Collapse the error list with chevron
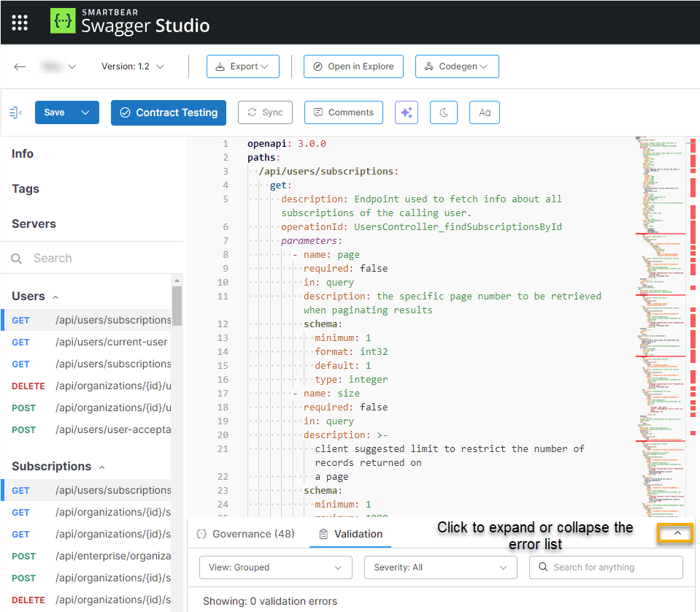 [x=677, y=534]
